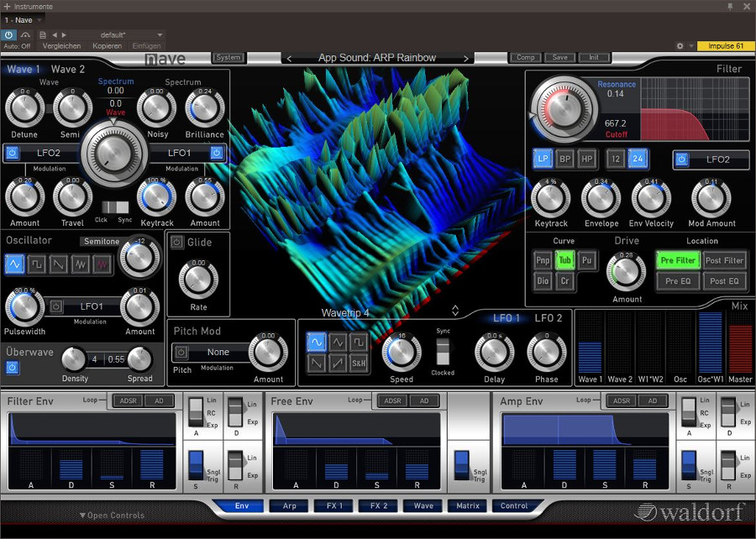Flip the LFO Sync Clocked switch
The width and height of the screenshot is (756, 539).
click(x=443, y=352)
